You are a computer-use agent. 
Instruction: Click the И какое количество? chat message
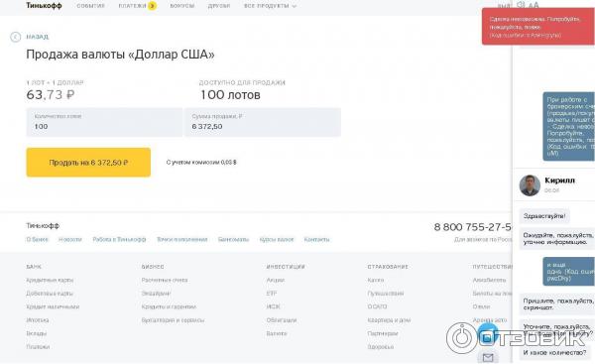tap(554, 353)
